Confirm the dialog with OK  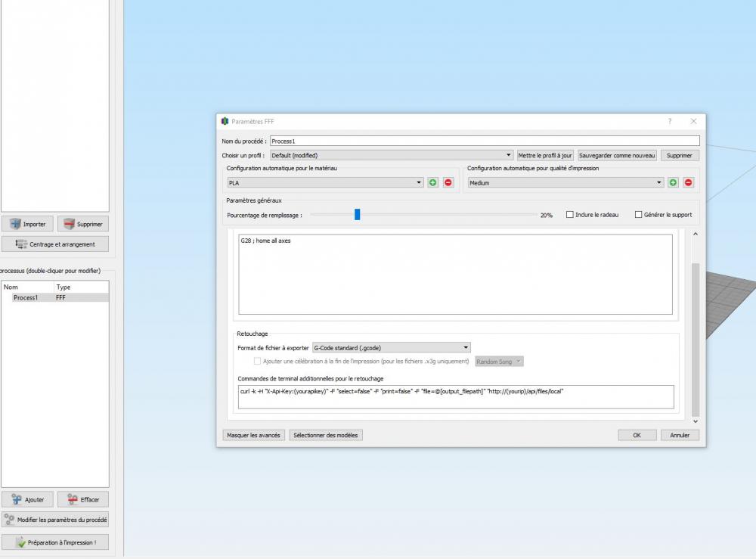[637, 435]
